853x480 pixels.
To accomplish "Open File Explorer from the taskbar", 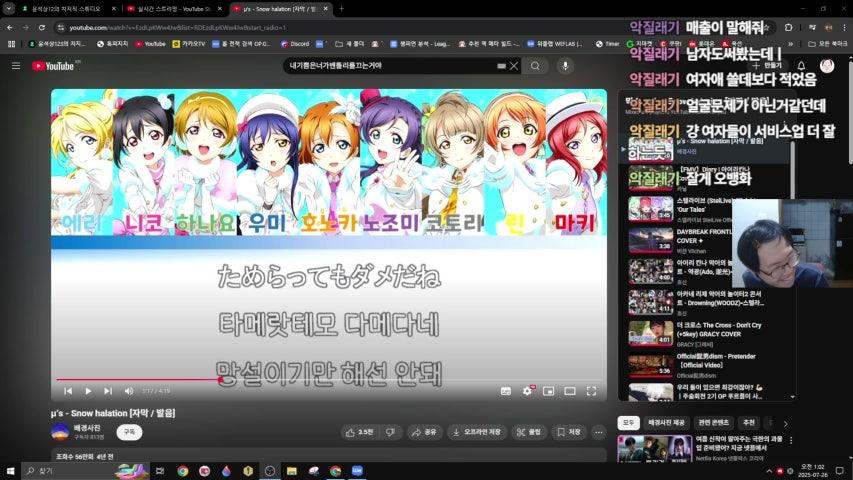I will pos(292,471).
